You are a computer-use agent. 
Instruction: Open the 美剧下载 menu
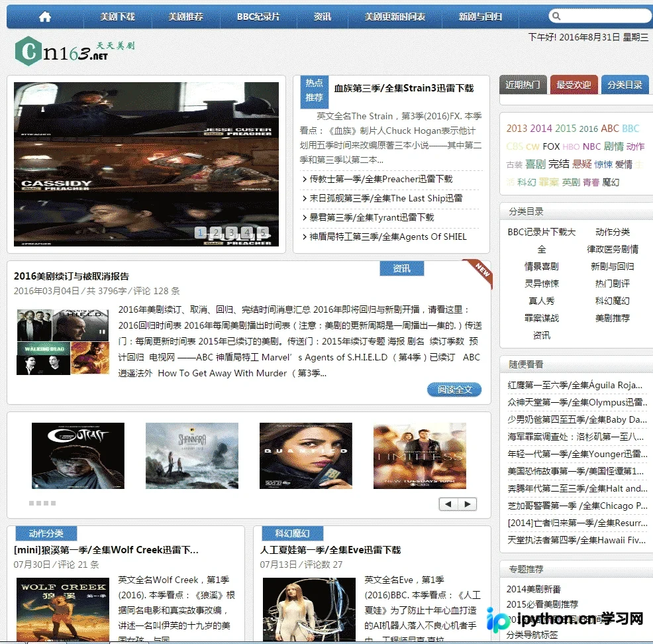pyautogui.click(x=117, y=17)
